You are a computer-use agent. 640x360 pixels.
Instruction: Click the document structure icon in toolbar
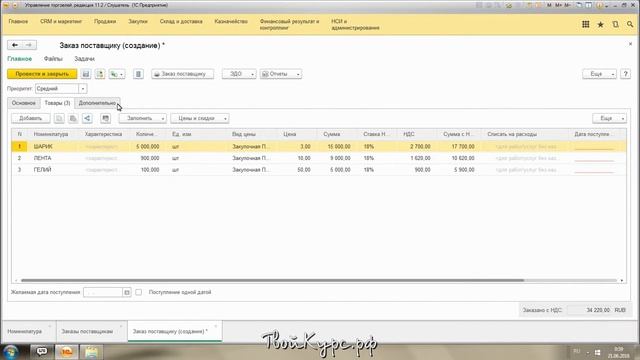pyautogui.click(x=138, y=74)
